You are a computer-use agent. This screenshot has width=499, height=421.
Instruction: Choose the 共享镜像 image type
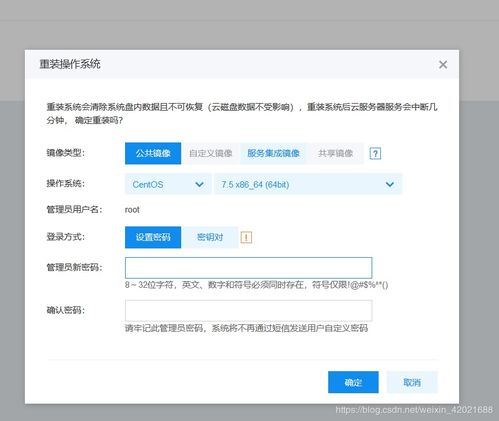pyautogui.click(x=335, y=153)
